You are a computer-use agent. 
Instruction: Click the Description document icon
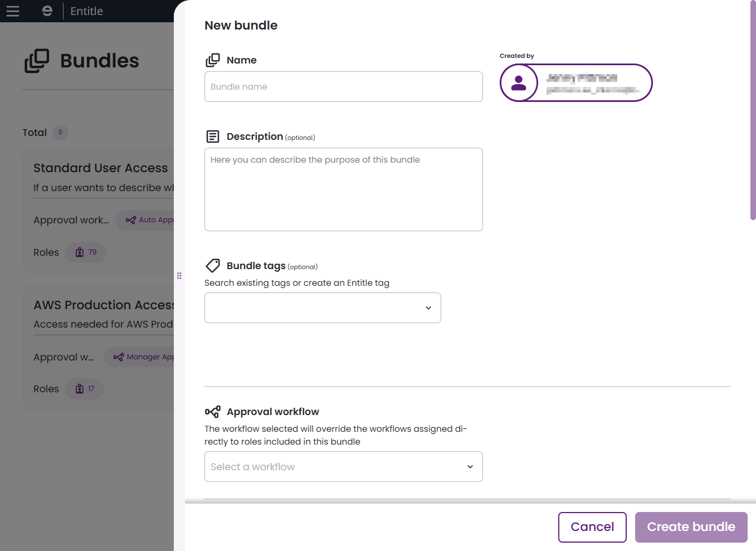pos(213,135)
